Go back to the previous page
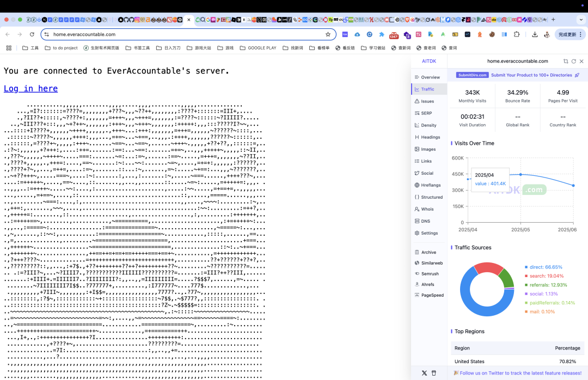The height and width of the screenshot is (380, 588). tap(8, 34)
